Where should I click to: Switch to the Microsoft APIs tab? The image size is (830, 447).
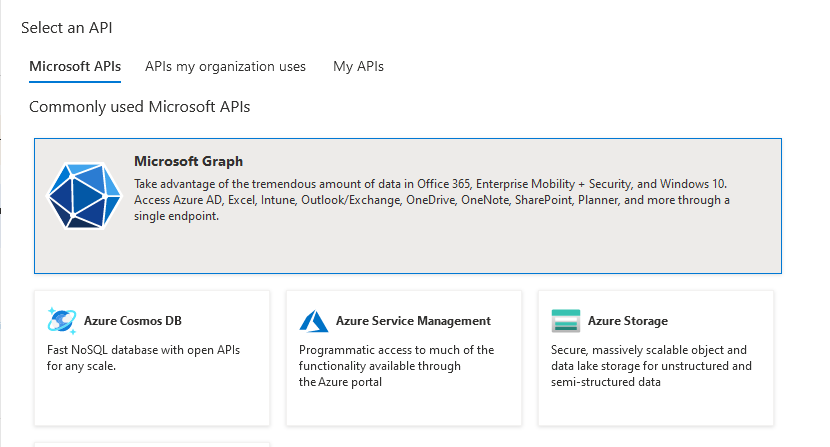pos(75,67)
